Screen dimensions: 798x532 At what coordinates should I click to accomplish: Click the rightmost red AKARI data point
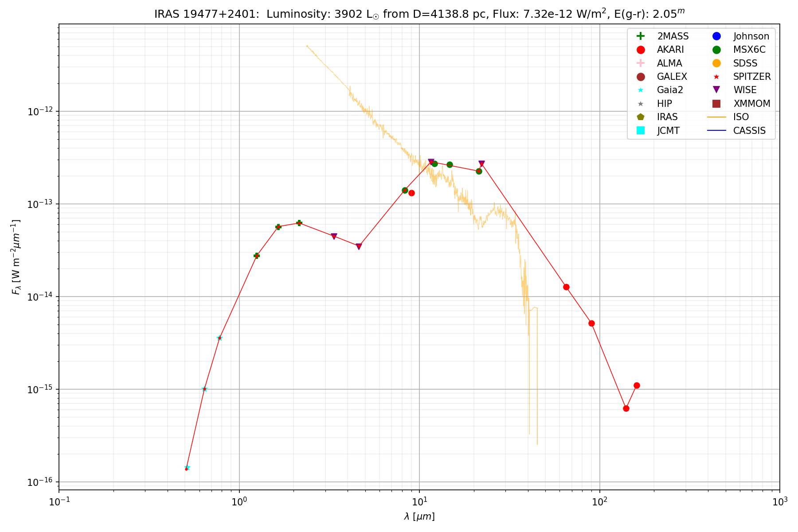[637, 385]
